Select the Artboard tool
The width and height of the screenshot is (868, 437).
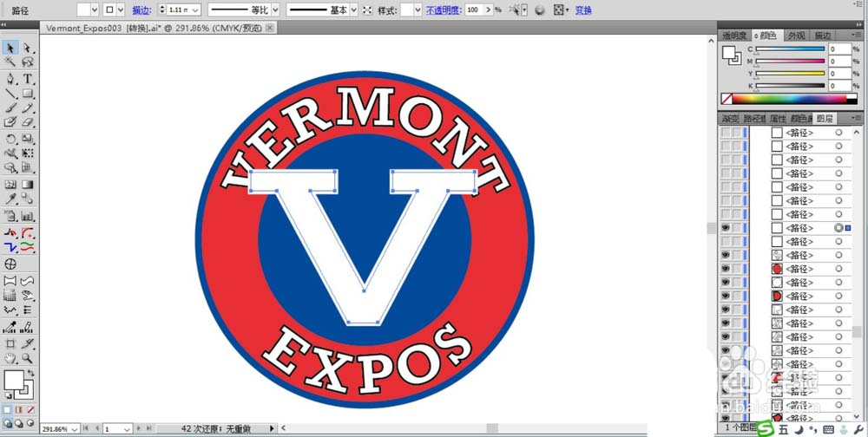(x=10, y=344)
